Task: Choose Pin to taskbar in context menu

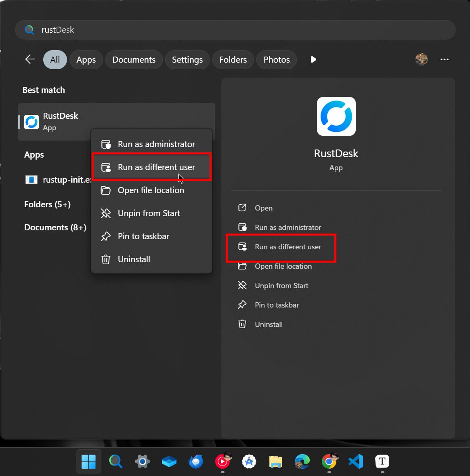Action: pyautogui.click(x=151, y=236)
